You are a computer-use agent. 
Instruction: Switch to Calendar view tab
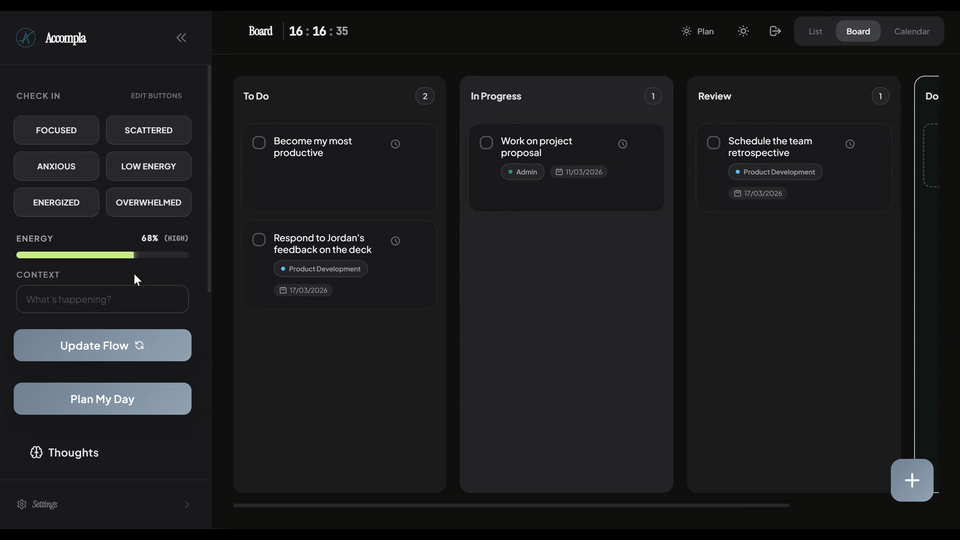coord(911,31)
